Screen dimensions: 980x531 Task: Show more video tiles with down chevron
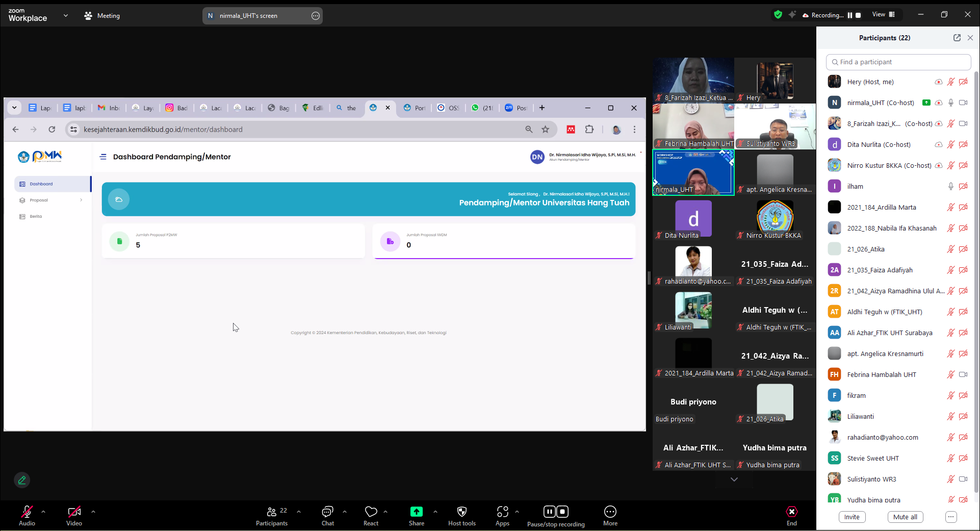tap(734, 479)
